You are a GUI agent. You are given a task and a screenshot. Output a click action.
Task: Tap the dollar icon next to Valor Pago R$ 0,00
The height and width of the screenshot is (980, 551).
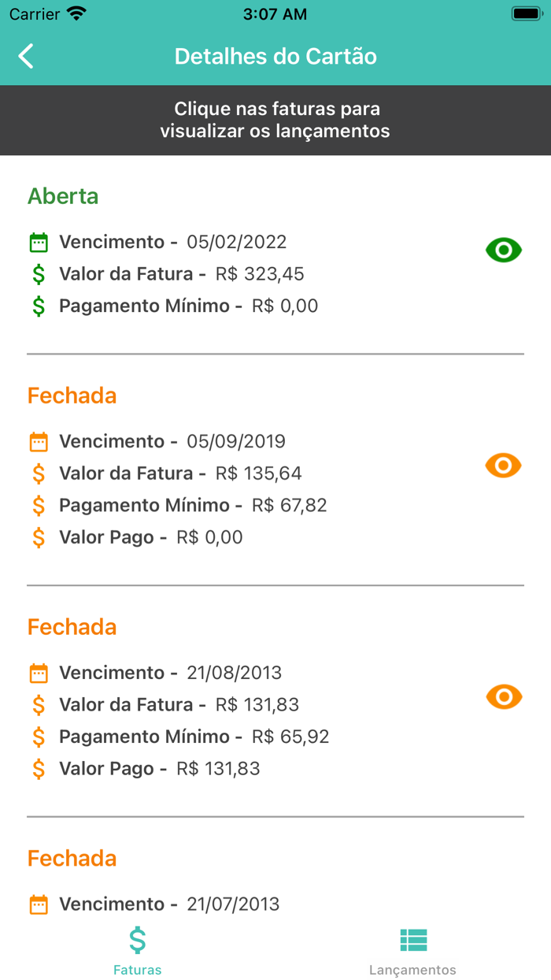[x=40, y=537]
